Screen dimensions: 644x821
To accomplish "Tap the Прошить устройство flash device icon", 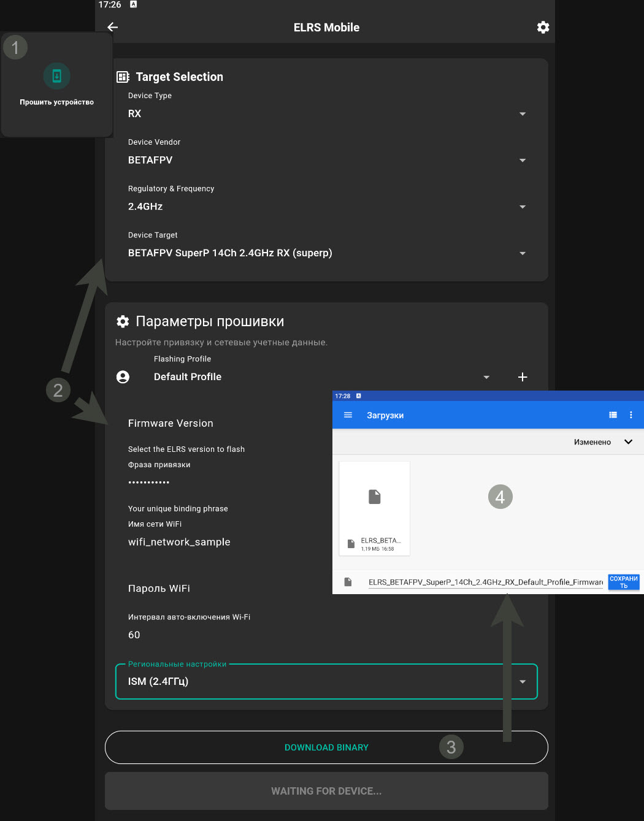I will 56,76.
